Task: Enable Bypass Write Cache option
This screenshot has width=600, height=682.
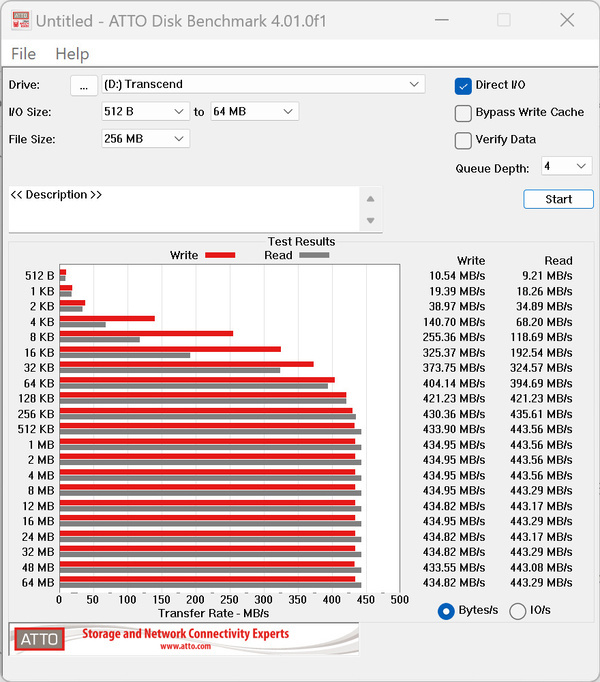Action: (x=463, y=113)
